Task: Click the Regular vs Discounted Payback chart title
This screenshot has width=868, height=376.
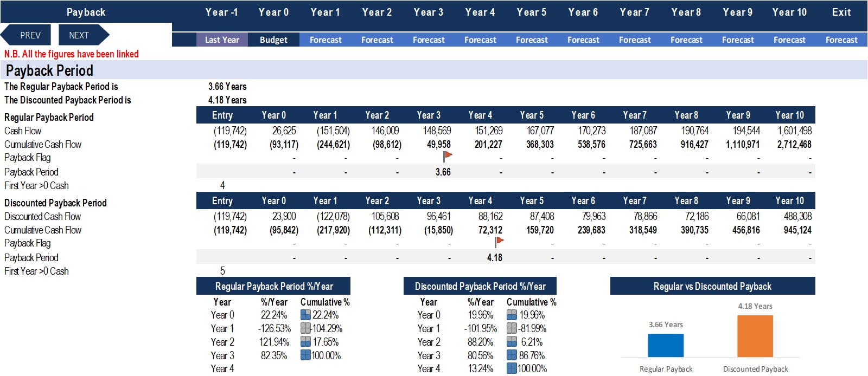Action: [712, 286]
